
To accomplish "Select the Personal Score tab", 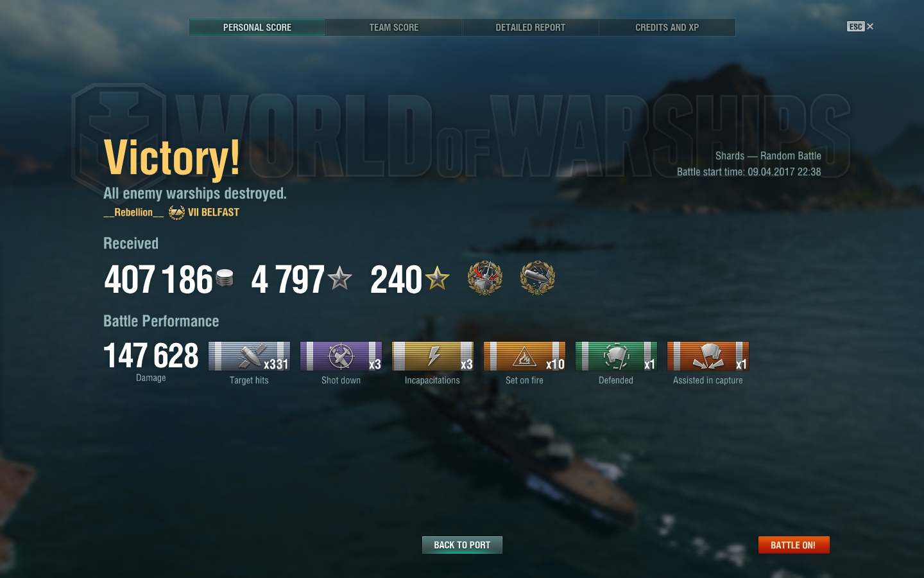I will (x=257, y=28).
